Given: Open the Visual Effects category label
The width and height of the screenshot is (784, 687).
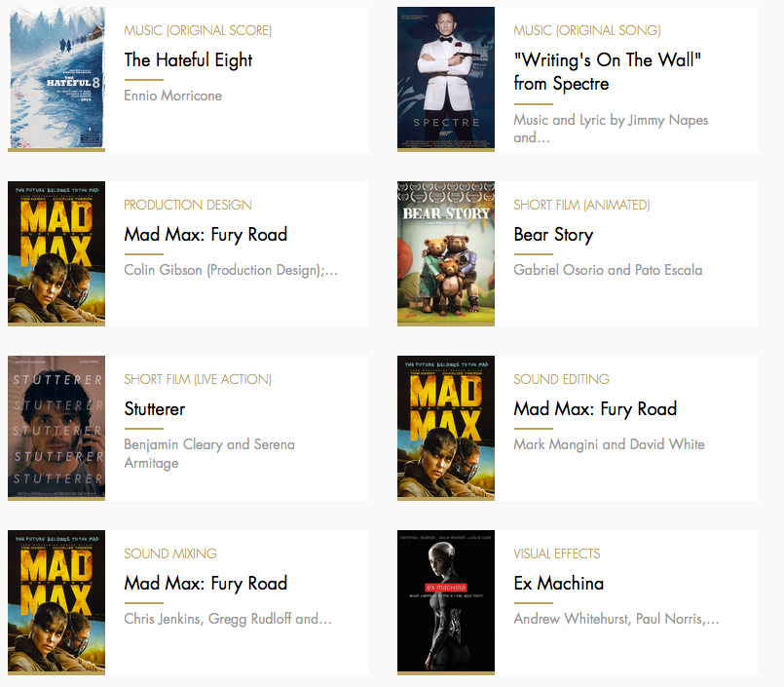Looking at the screenshot, I should (x=557, y=553).
